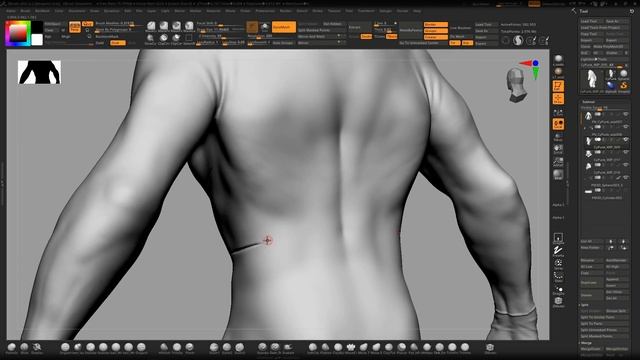Viewport: 640px width, 360px height.
Task: Click the Tool palette hammer icon
Action: 574,11
